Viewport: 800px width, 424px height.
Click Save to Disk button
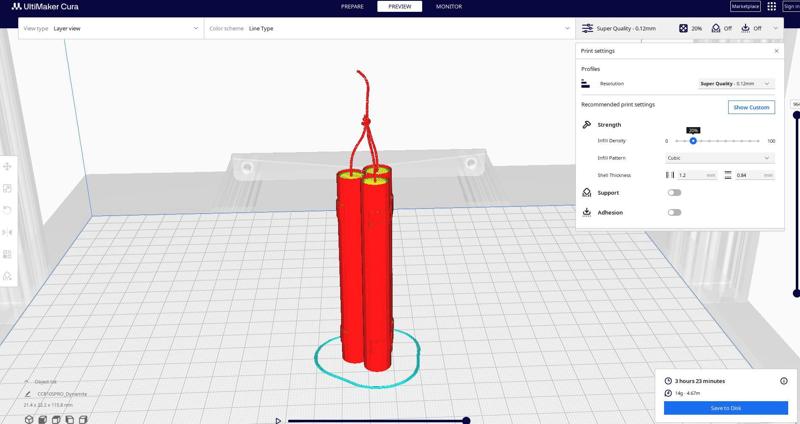point(726,408)
